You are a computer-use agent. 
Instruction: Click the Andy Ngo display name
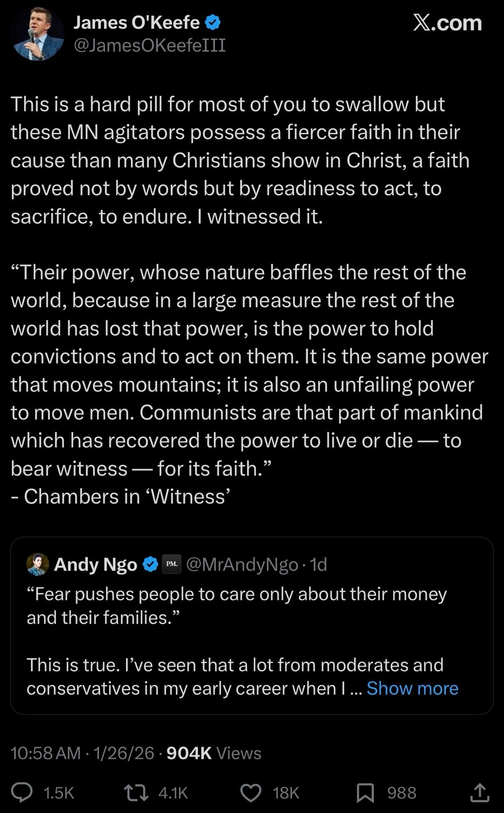point(96,564)
